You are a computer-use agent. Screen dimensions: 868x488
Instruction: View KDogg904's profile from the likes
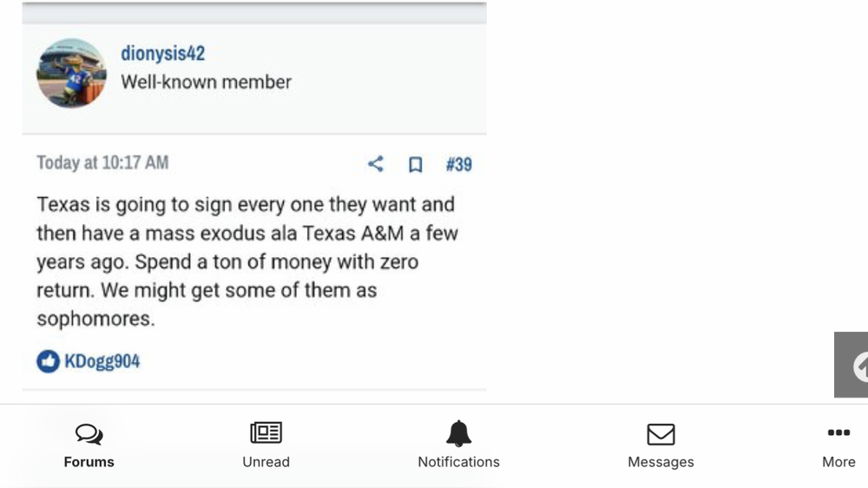102,361
